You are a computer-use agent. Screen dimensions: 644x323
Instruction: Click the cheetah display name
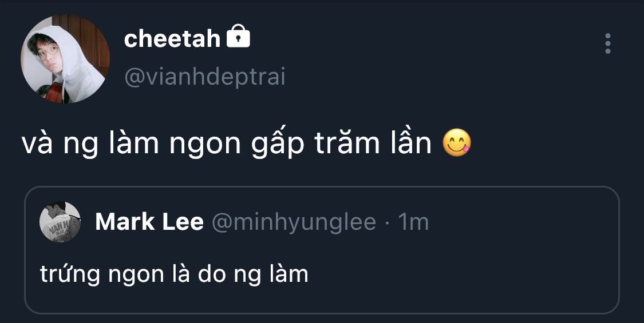[172, 39]
